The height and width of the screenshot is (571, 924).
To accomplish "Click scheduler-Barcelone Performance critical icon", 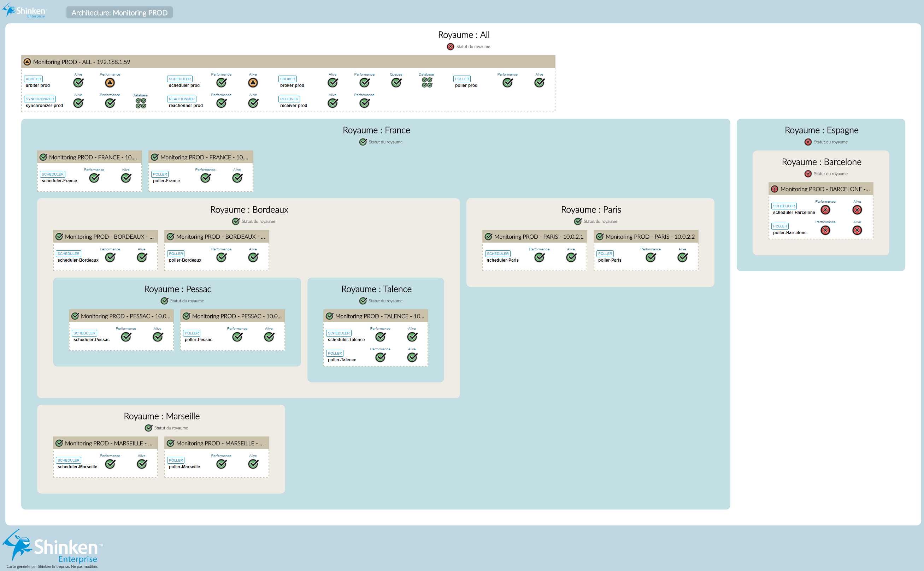I will coord(825,210).
